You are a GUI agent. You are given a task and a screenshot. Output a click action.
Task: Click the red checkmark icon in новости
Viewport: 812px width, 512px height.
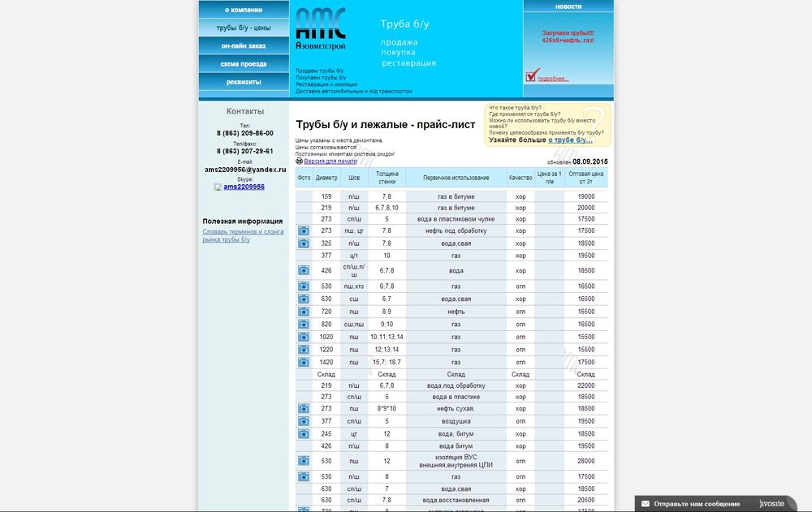point(533,75)
